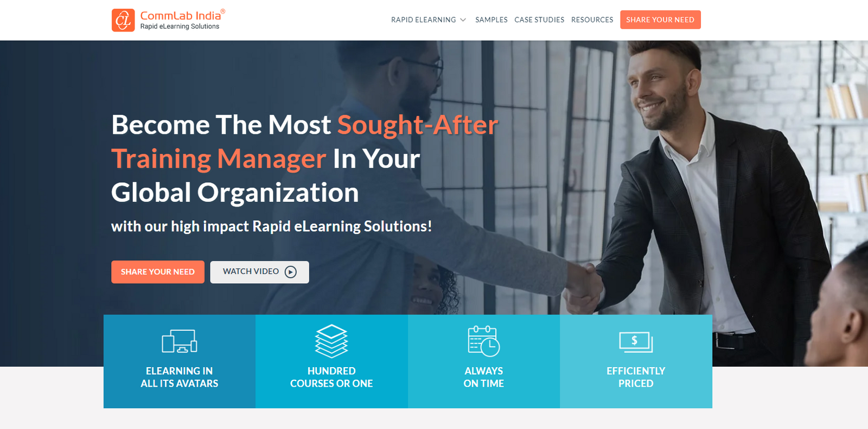Click the Rapid eLearning Solutions tagline
The image size is (868, 429).
[180, 27]
